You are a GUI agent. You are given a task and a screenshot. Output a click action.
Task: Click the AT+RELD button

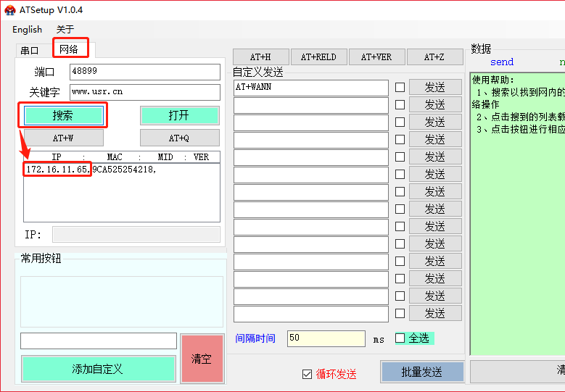point(318,57)
